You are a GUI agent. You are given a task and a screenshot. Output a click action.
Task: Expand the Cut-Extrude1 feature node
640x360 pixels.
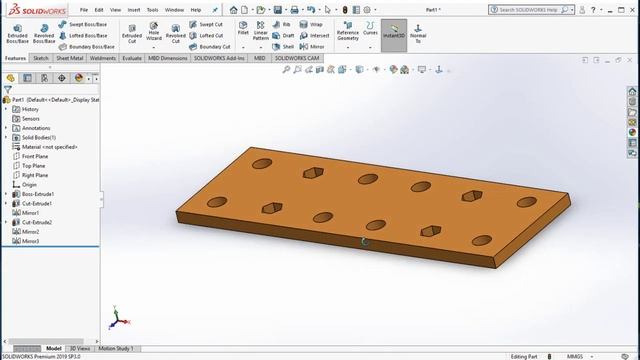(6, 204)
